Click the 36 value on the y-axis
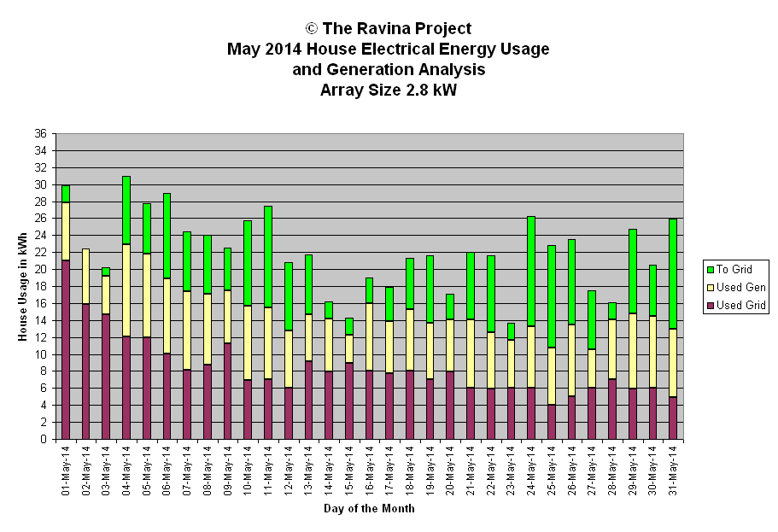 pyautogui.click(x=41, y=134)
